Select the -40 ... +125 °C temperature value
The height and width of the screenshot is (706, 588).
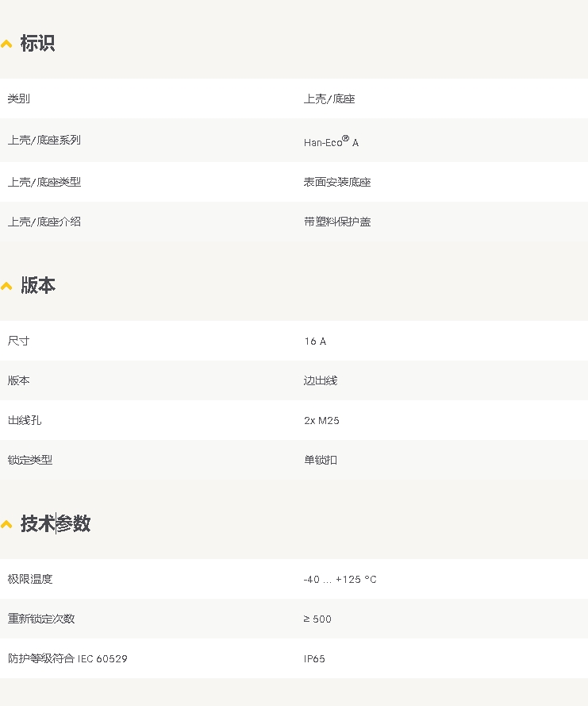click(x=340, y=579)
